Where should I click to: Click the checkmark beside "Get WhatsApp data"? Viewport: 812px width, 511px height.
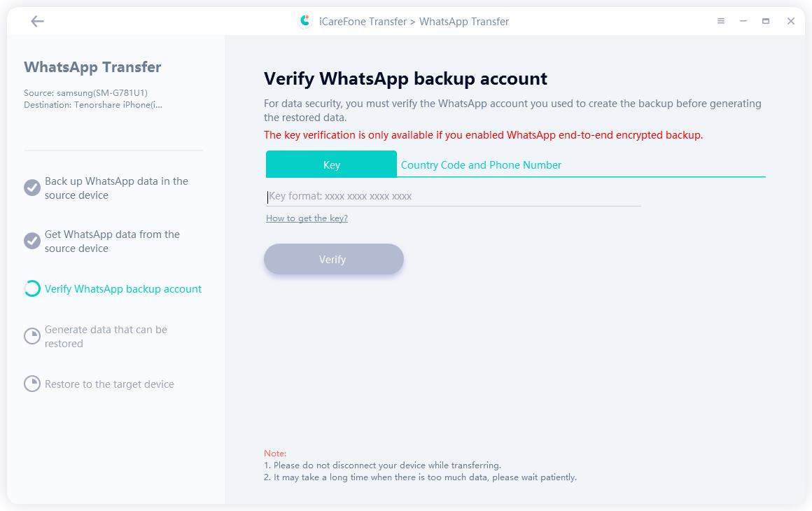[x=31, y=241]
